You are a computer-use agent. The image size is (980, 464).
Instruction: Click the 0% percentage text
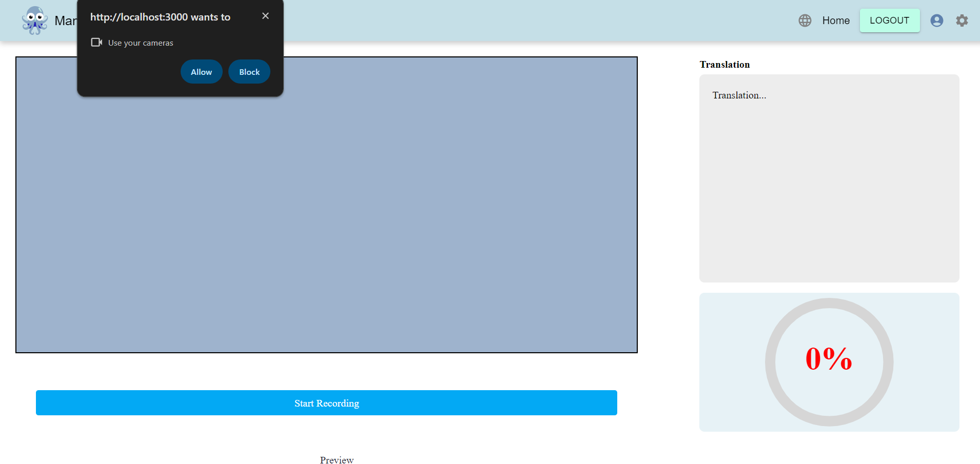pos(828,359)
